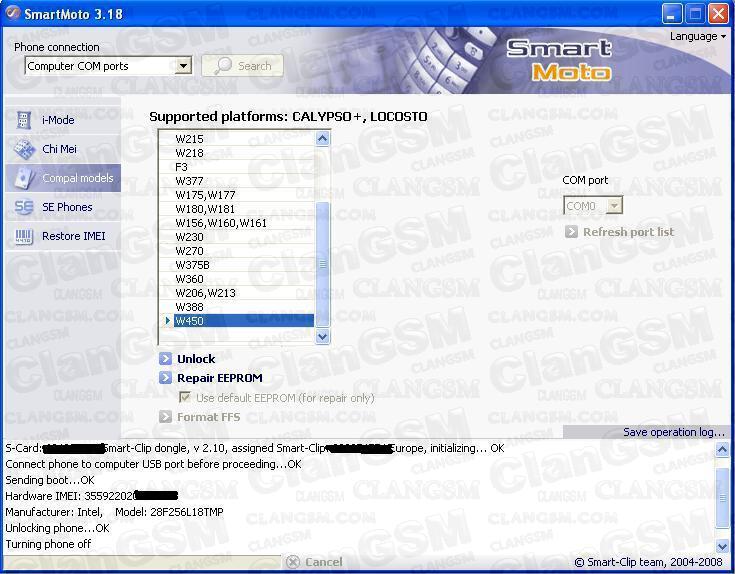Screen dimensions: 735x574
Task: Switch to Restore IMEI tab
Action: [63, 236]
